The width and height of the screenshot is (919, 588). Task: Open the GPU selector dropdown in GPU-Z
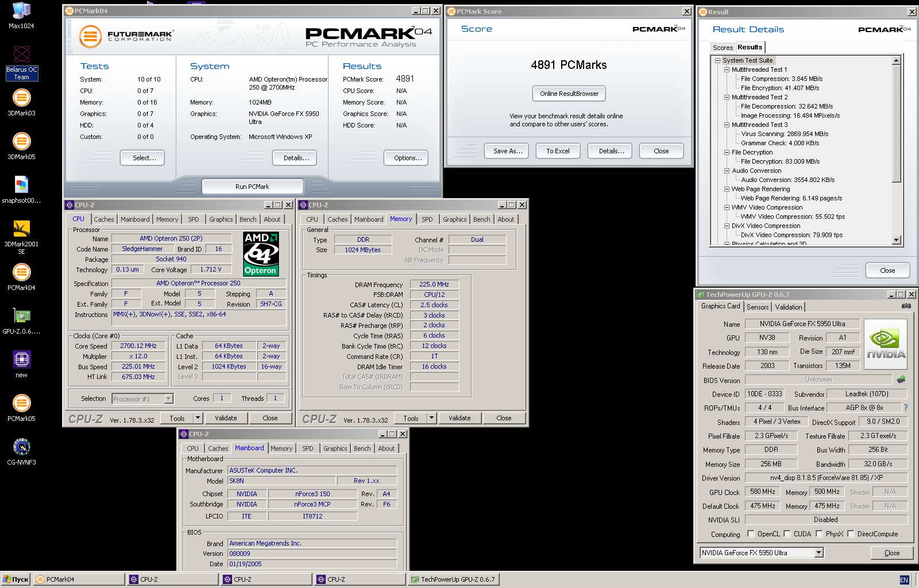819,552
